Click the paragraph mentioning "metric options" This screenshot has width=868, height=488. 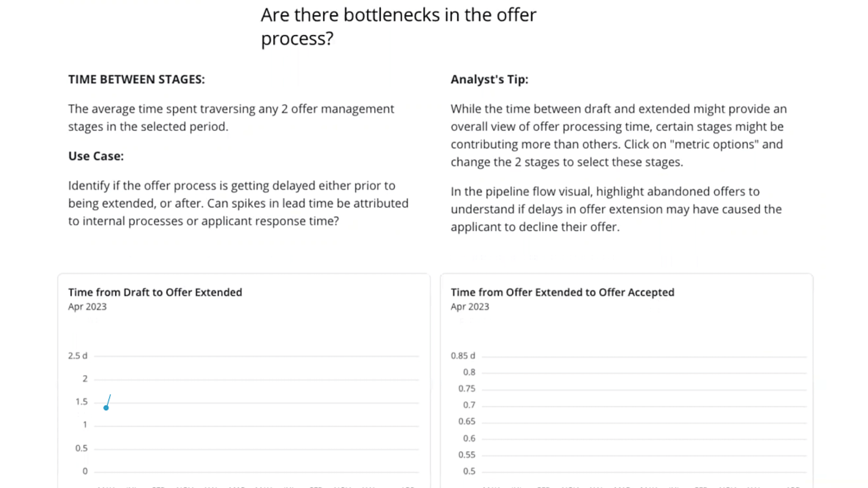(x=618, y=136)
